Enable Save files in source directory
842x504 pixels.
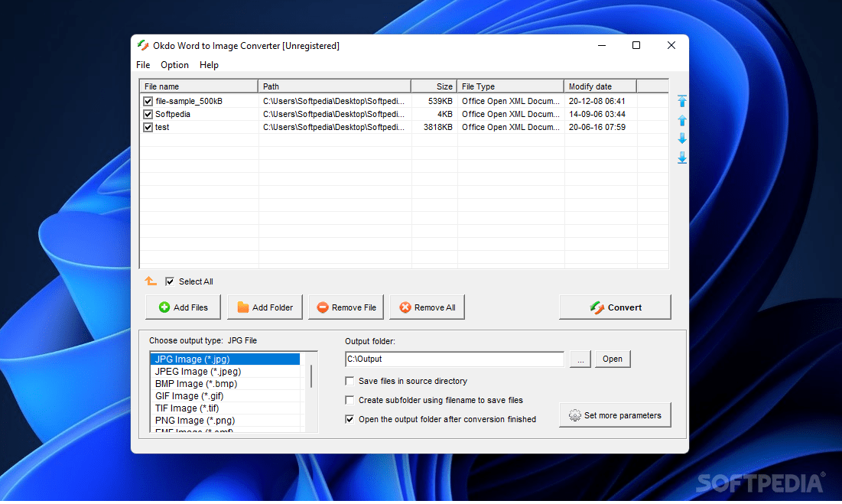(349, 381)
